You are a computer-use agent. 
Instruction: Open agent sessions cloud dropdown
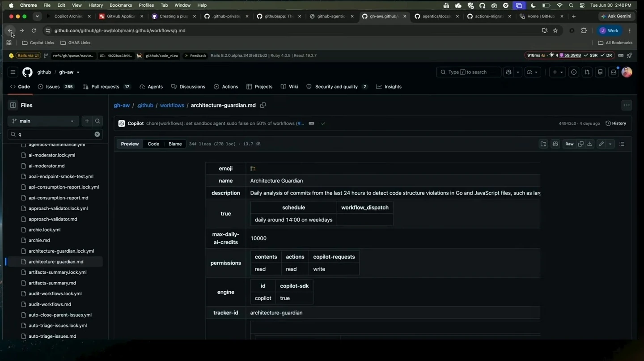tap(532, 72)
